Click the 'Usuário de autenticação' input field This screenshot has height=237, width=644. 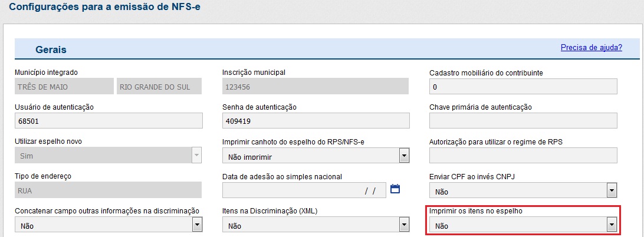tap(108, 121)
